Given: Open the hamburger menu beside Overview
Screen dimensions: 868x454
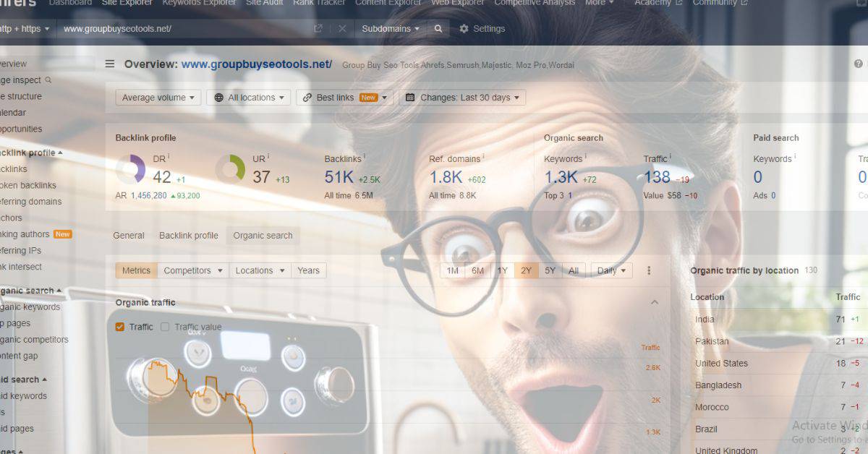Looking at the screenshot, I should click(110, 64).
